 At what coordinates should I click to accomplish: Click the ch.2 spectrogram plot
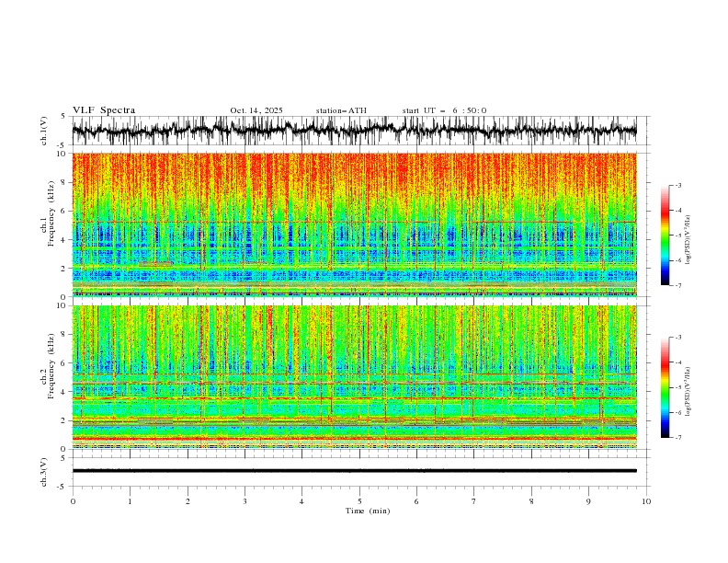354,377
